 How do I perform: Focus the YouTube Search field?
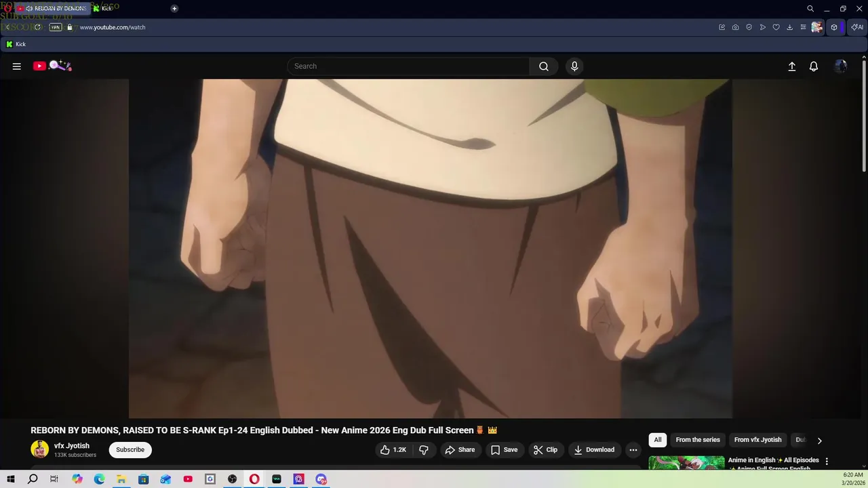[409, 66]
